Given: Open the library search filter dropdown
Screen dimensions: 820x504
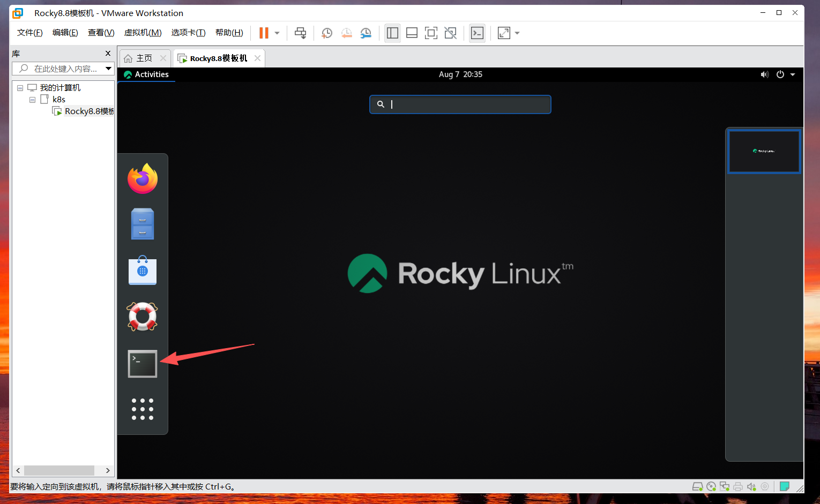Looking at the screenshot, I should (109, 69).
